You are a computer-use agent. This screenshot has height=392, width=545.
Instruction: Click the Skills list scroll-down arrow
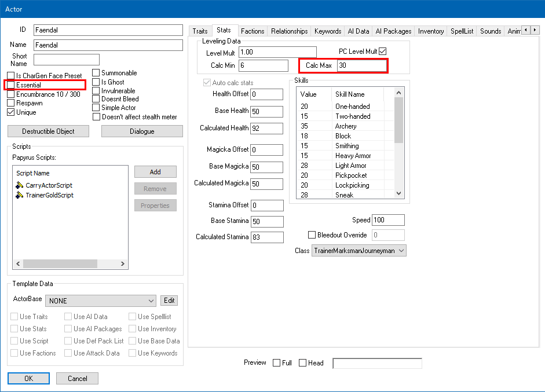click(x=398, y=193)
